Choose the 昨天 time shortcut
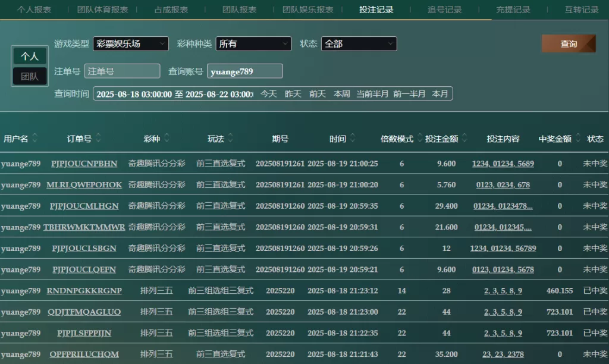Viewport: 609px width, 364px height. (293, 94)
